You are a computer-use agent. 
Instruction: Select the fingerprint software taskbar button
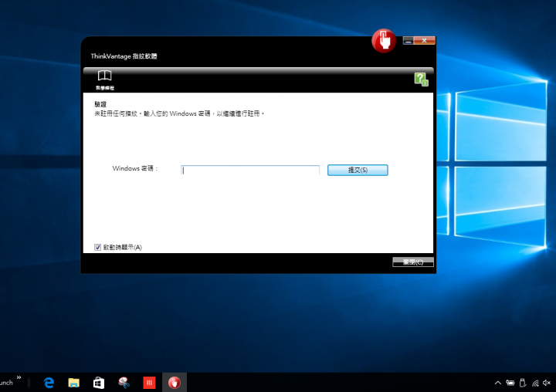174,383
